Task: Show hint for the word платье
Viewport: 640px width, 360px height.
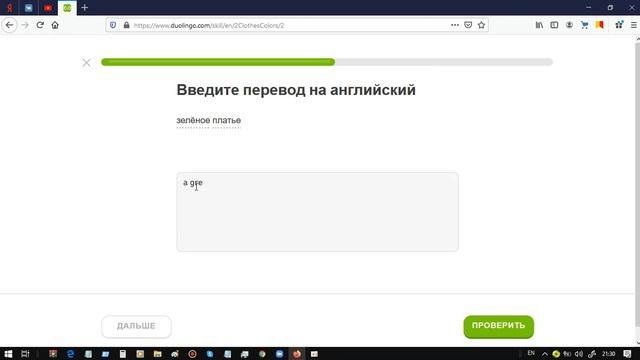Action: (226, 120)
